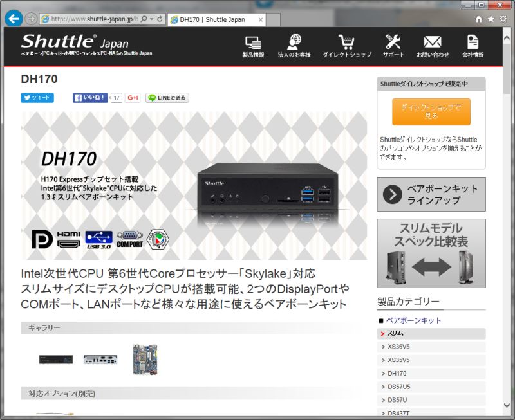
Task: Click the Twitter ツイート button
Action: pos(37,98)
